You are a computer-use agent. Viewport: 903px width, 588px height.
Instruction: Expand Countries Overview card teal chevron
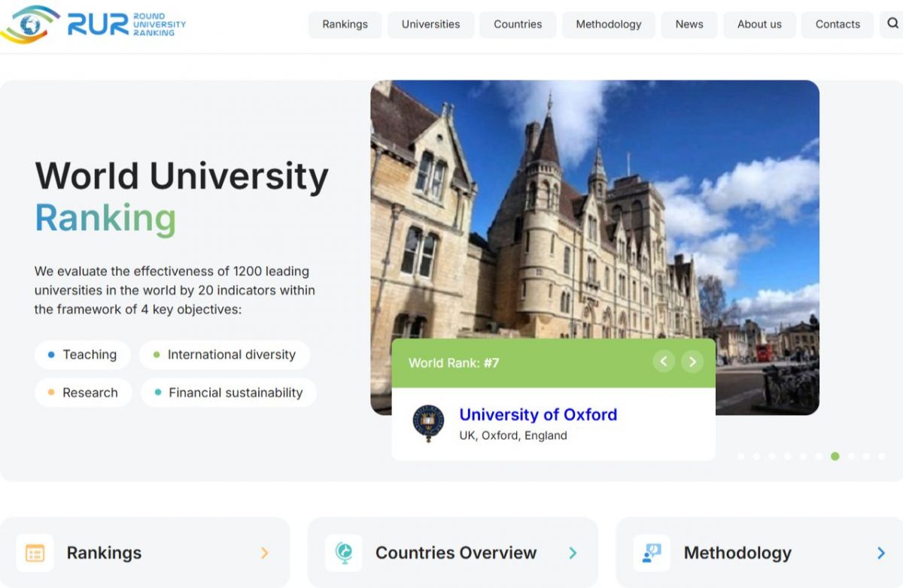[x=573, y=553]
